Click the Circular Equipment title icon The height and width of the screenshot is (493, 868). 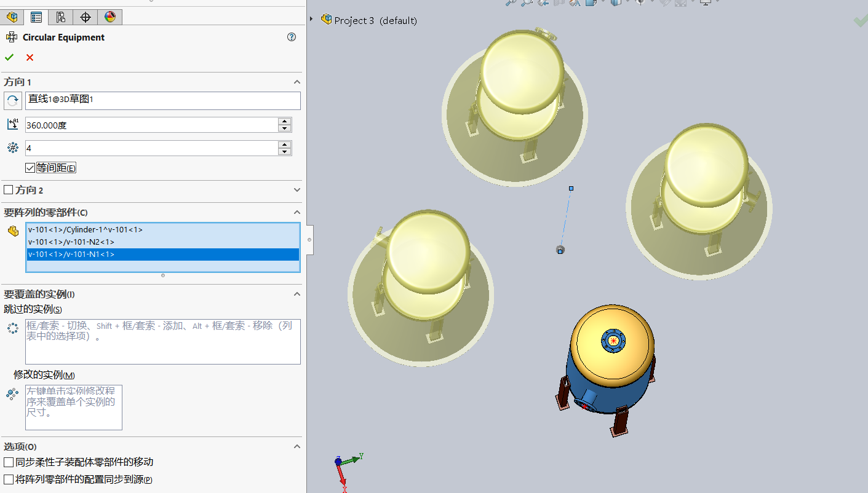click(12, 37)
